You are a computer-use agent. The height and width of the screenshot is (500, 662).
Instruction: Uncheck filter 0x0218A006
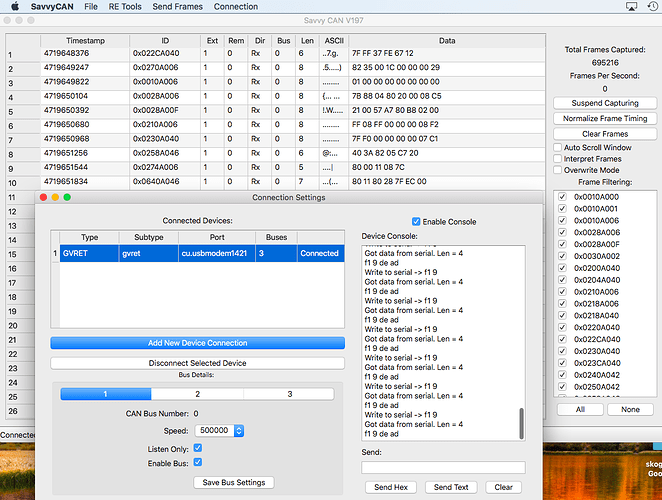point(562,304)
